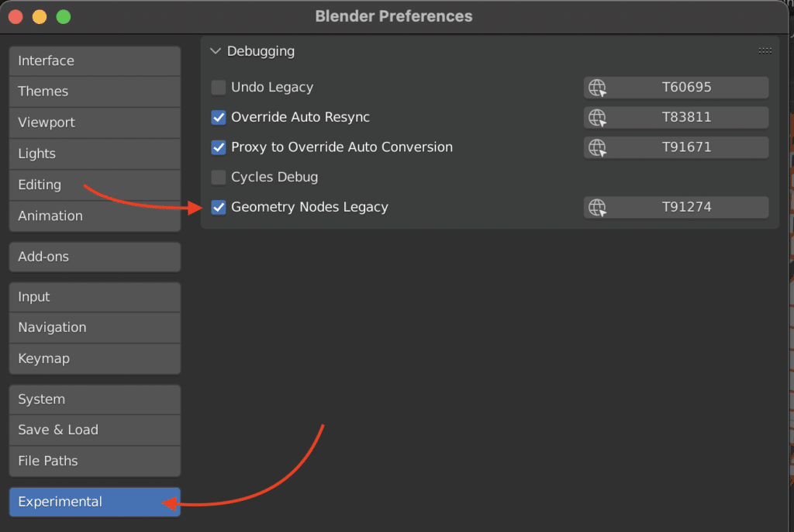Select the Add-ons tab
This screenshot has width=794, height=532.
(x=95, y=257)
